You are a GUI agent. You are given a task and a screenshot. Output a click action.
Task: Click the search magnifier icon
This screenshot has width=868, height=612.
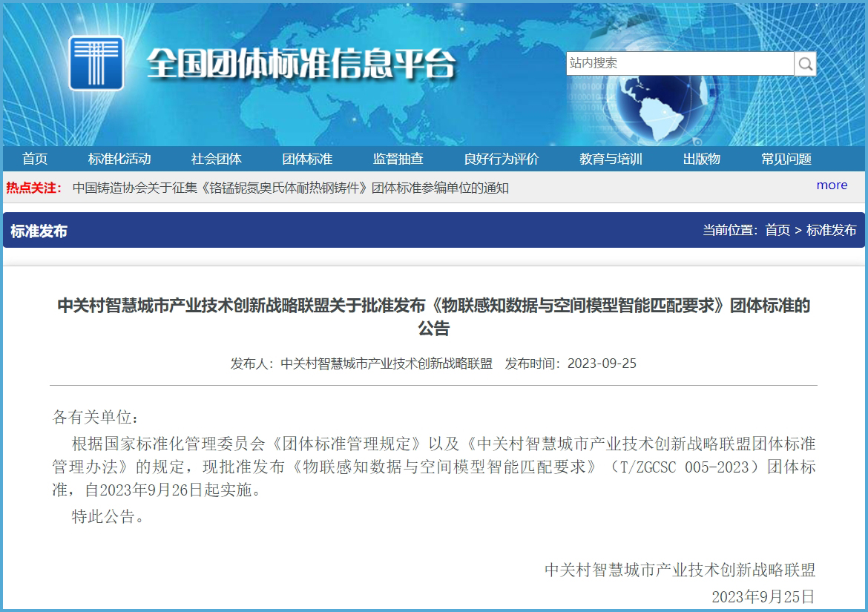coord(805,64)
